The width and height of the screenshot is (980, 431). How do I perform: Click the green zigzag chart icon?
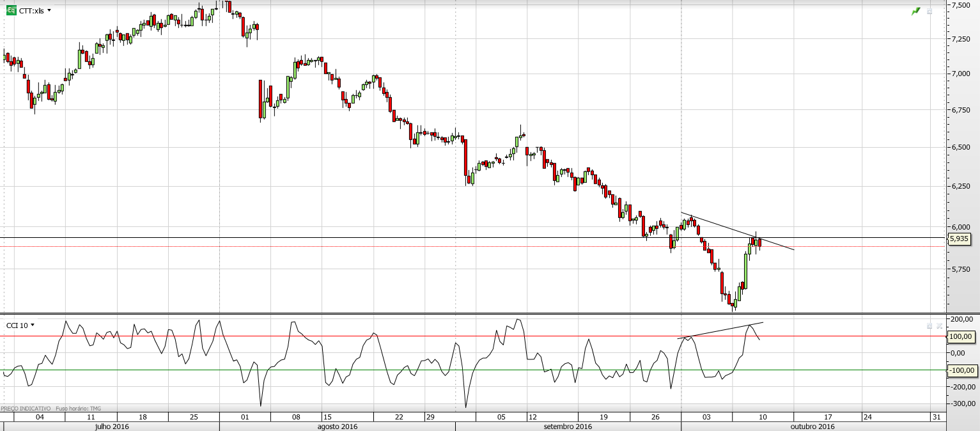[916, 11]
